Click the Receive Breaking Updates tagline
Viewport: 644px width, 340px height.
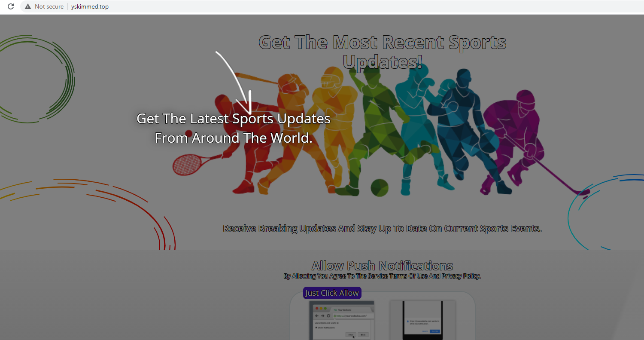[382, 229]
